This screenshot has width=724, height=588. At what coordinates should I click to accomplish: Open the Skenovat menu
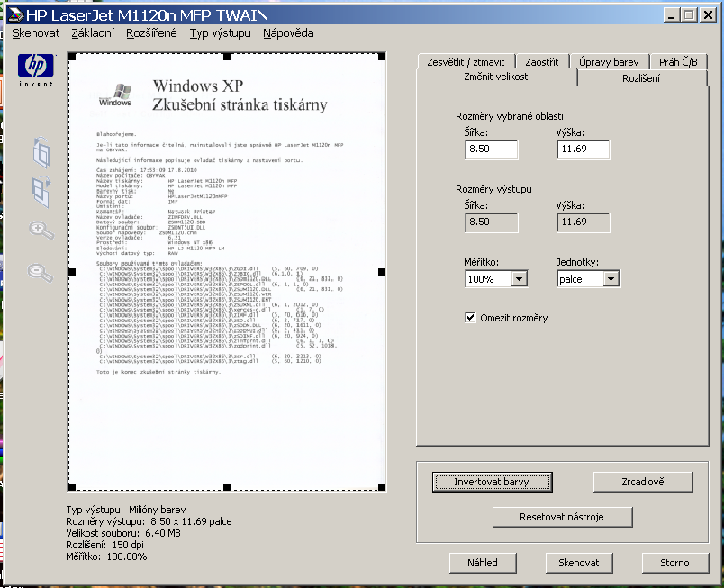pos(35,33)
